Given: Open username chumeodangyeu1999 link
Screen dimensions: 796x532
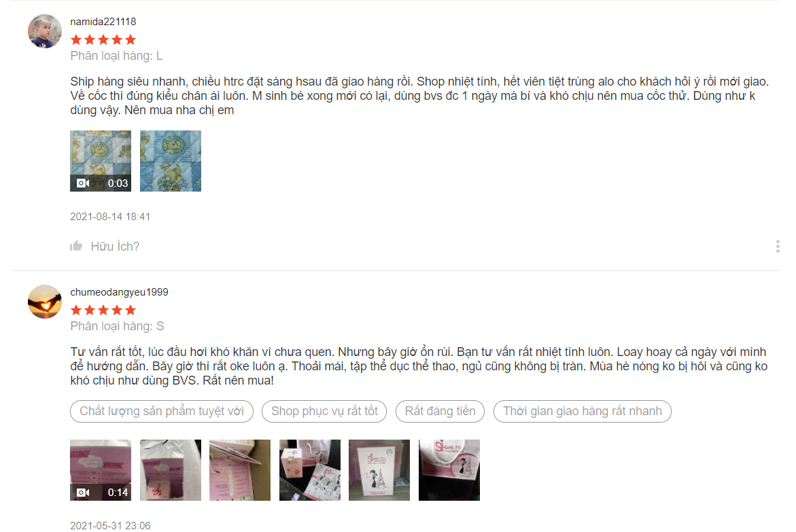Looking at the screenshot, I should (120, 292).
